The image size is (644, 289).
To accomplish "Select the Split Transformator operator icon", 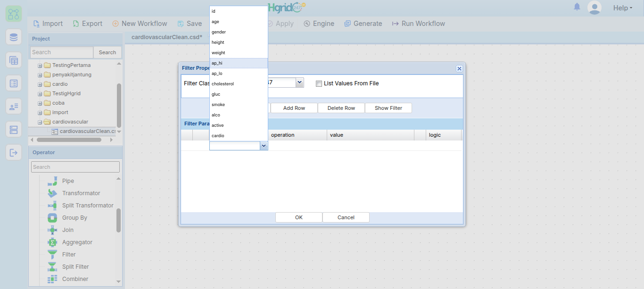I will (52, 206).
